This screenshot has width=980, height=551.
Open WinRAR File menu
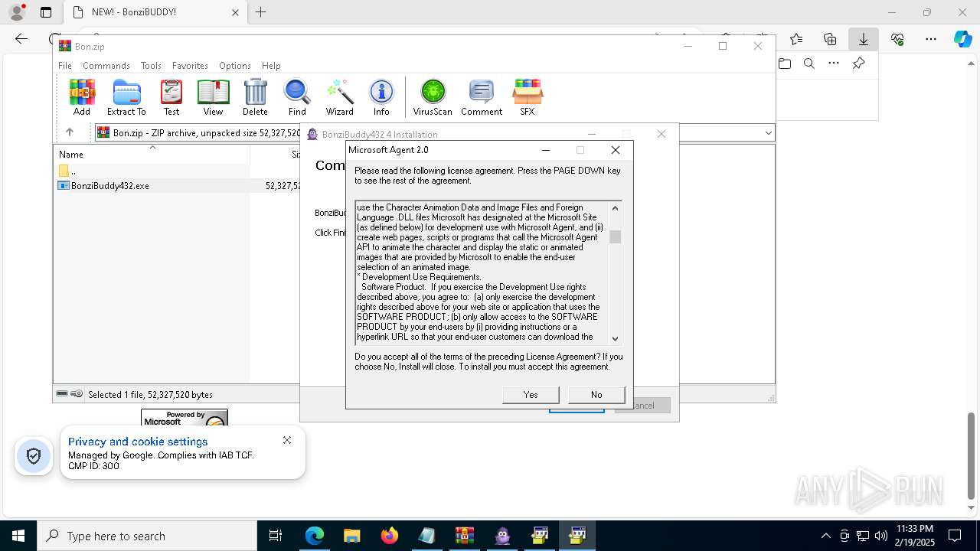tap(65, 66)
